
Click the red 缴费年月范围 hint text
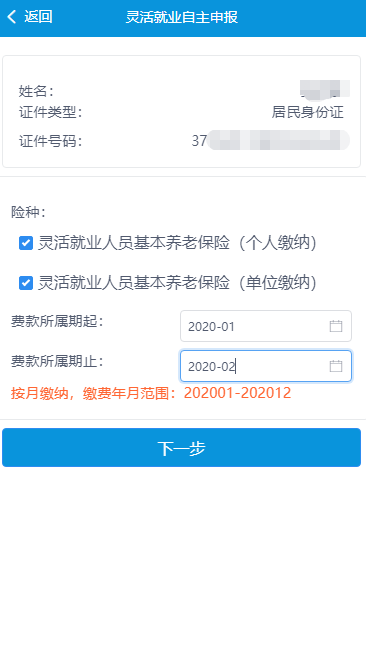pyautogui.click(x=151, y=393)
